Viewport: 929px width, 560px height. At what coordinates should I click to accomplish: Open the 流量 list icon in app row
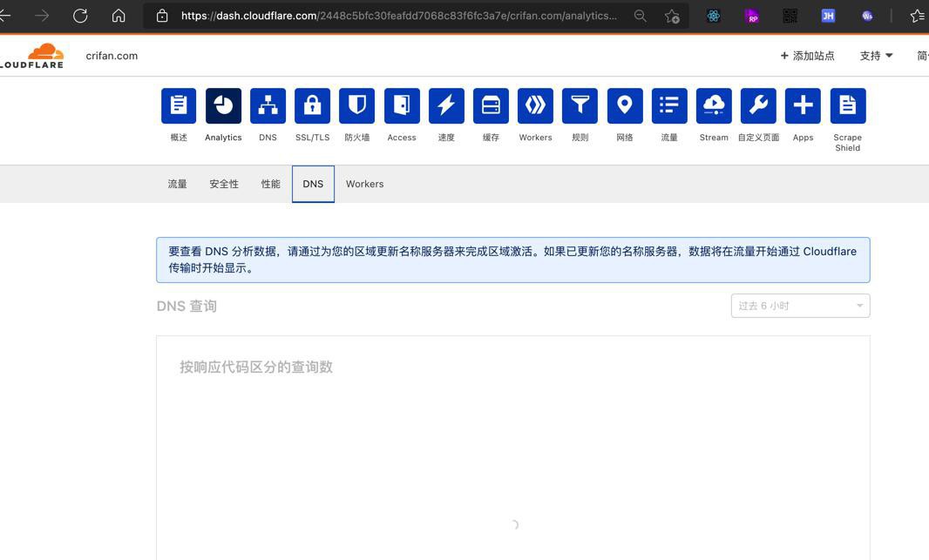pos(669,105)
